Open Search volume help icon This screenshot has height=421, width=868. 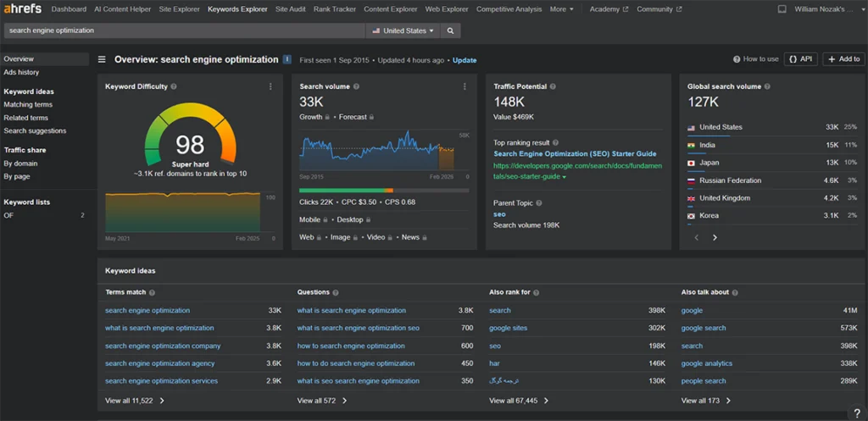click(x=356, y=86)
